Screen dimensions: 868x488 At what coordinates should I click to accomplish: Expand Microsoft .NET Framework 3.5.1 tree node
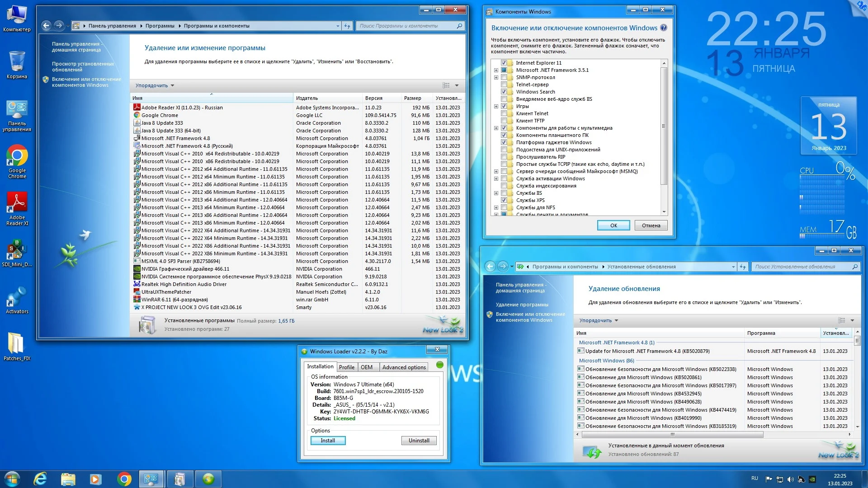(496, 70)
